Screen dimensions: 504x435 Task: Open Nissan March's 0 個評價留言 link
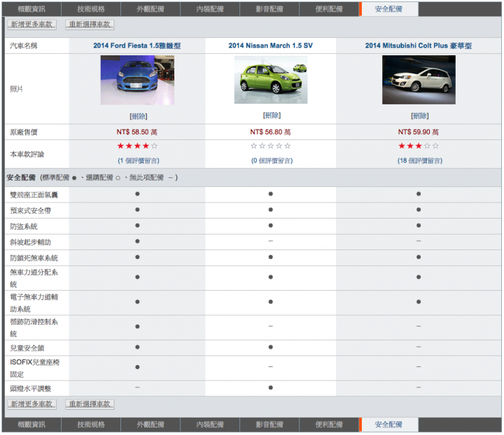coord(272,160)
